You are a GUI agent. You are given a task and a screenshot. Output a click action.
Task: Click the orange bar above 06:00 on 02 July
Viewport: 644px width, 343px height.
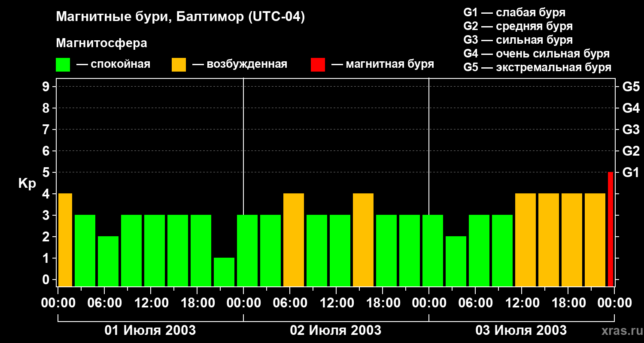pyautogui.click(x=294, y=240)
